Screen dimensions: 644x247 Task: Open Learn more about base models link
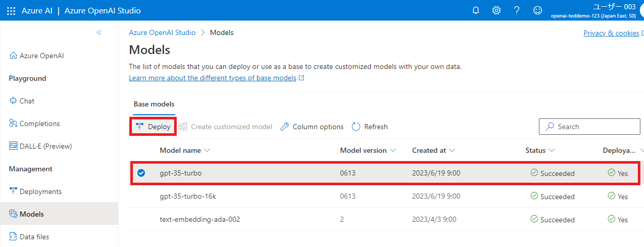pos(216,78)
